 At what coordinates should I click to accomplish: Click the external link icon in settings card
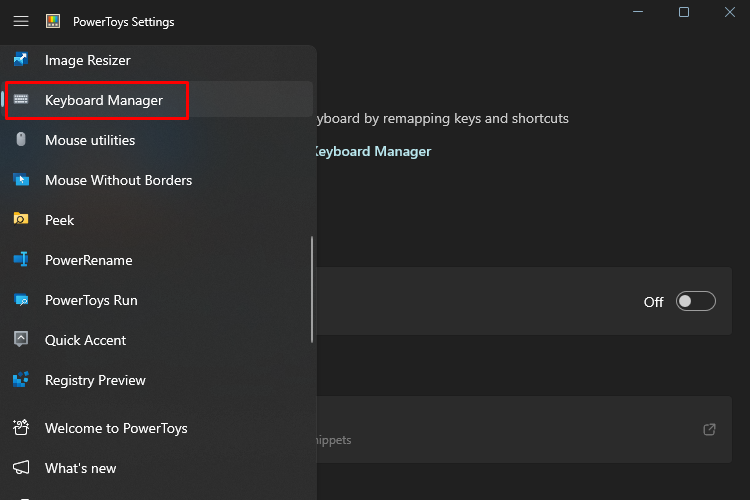pos(709,429)
